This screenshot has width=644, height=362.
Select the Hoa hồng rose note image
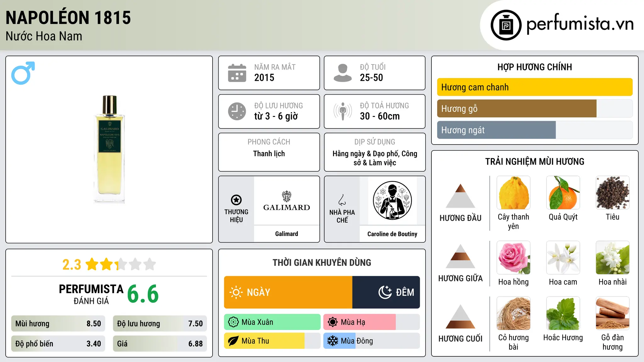pyautogui.click(x=514, y=258)
